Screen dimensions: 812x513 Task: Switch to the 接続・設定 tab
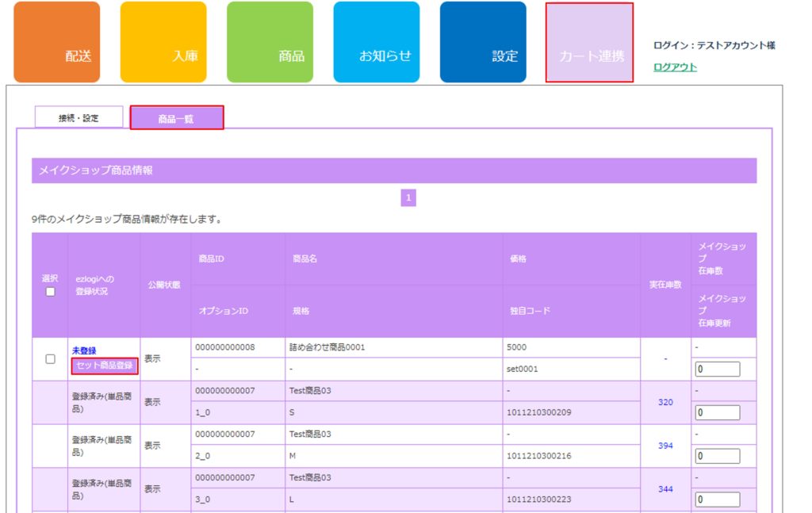(x=79, y=117)
